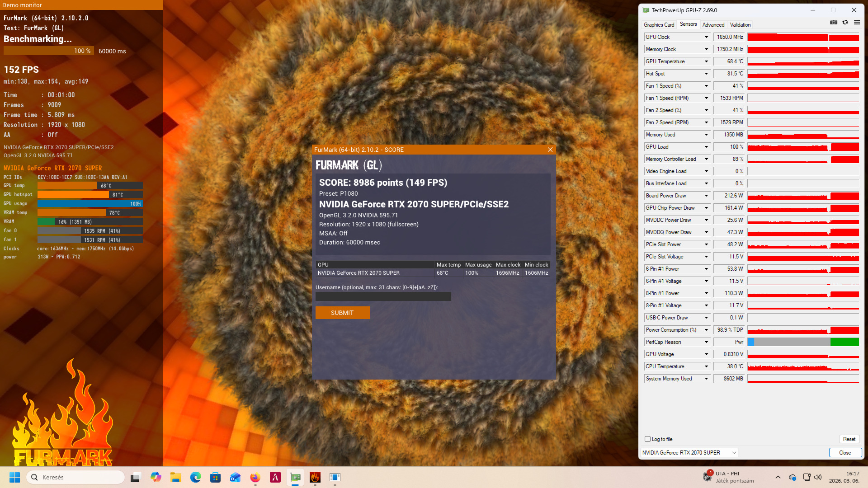
Task: Open the Hot Spot sensor dropdown
Action: pos(706,74)
